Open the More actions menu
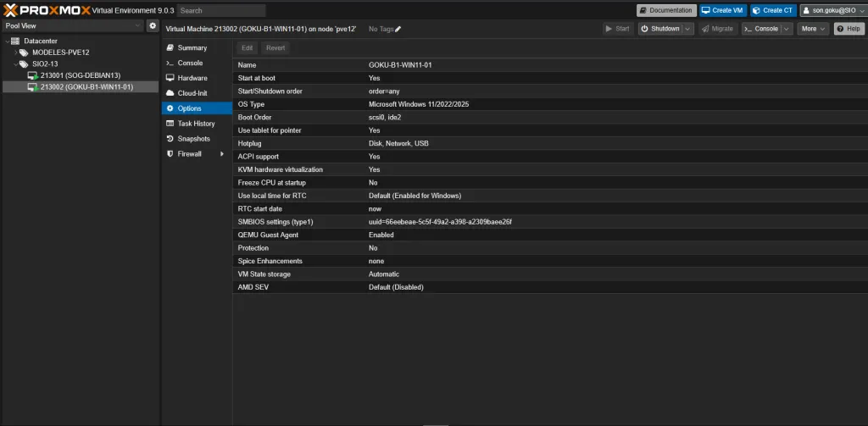The height and width of the screenshot is (426, 868). (x=812, y=29)
